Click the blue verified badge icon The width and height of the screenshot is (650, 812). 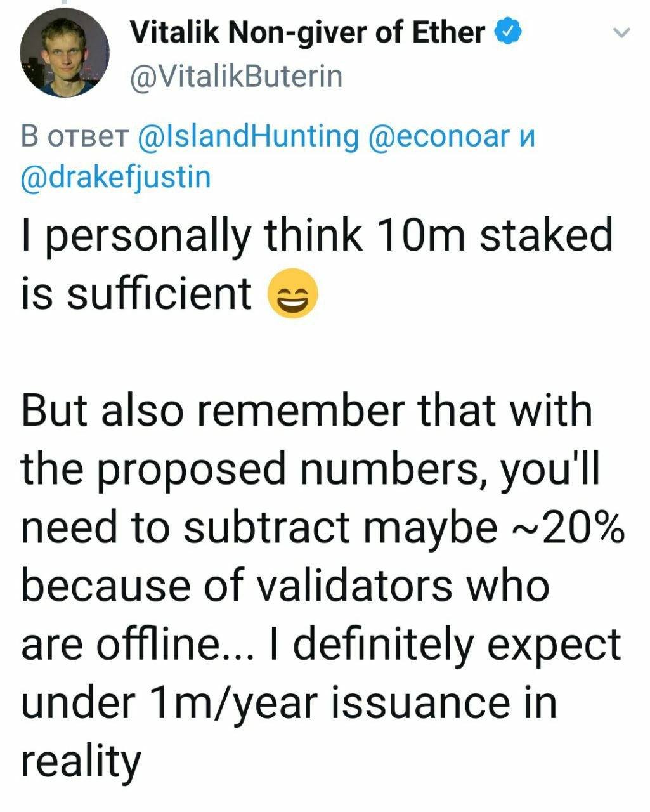(x=508, y=30)
